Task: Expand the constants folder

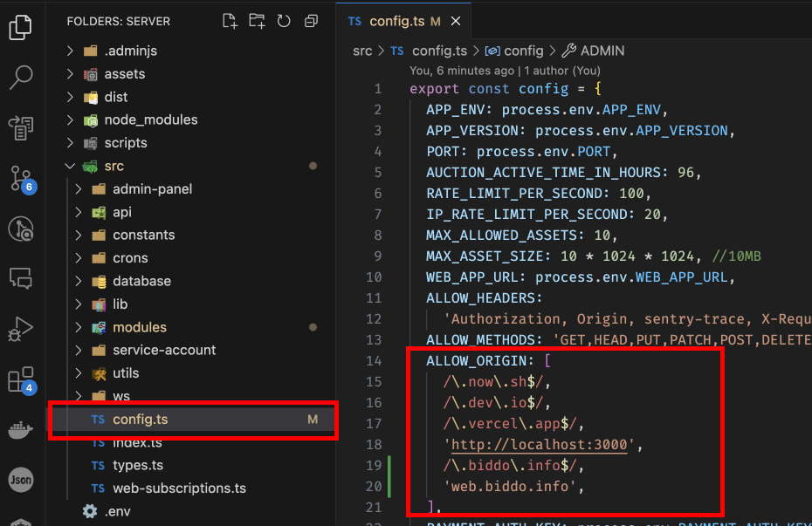Action: click(79, 235)
